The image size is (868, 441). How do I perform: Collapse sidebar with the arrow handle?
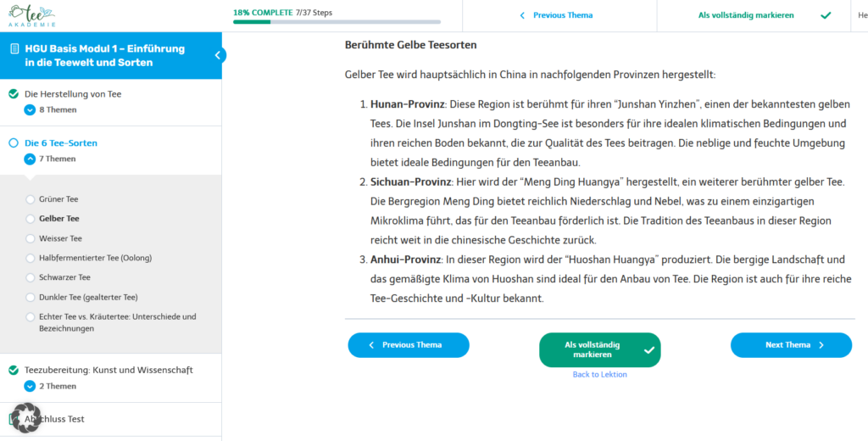click(x=219, y=55)
